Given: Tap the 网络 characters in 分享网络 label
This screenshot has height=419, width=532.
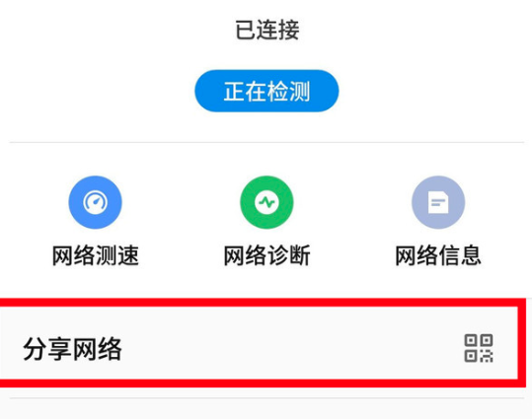Looking at the screenshot, I should tap(98, 348).
